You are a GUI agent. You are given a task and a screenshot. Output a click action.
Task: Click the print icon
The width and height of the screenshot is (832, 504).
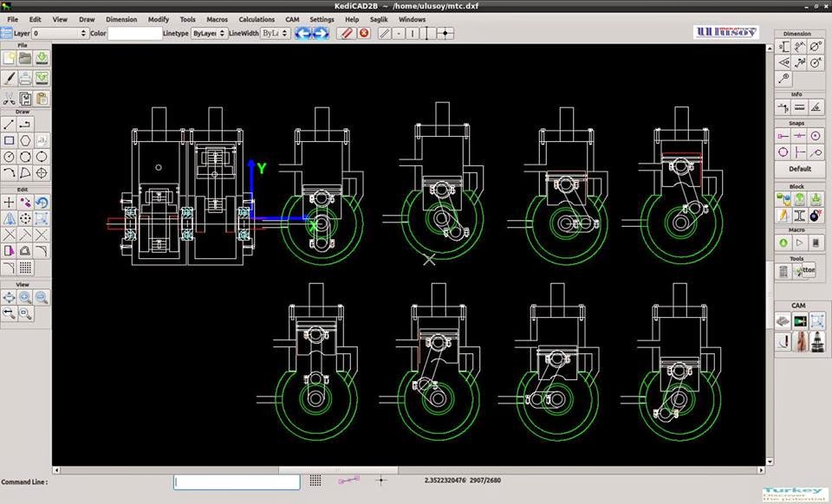tap(25, 79)
